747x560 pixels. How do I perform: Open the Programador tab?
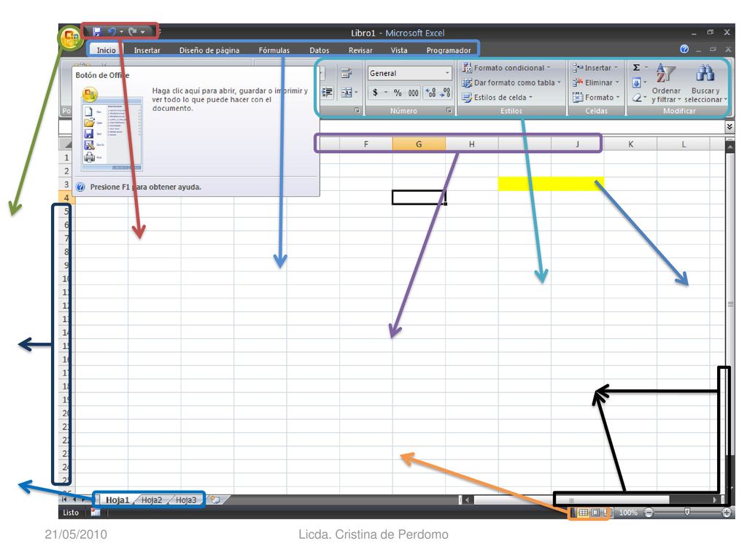tap(449, 50)
